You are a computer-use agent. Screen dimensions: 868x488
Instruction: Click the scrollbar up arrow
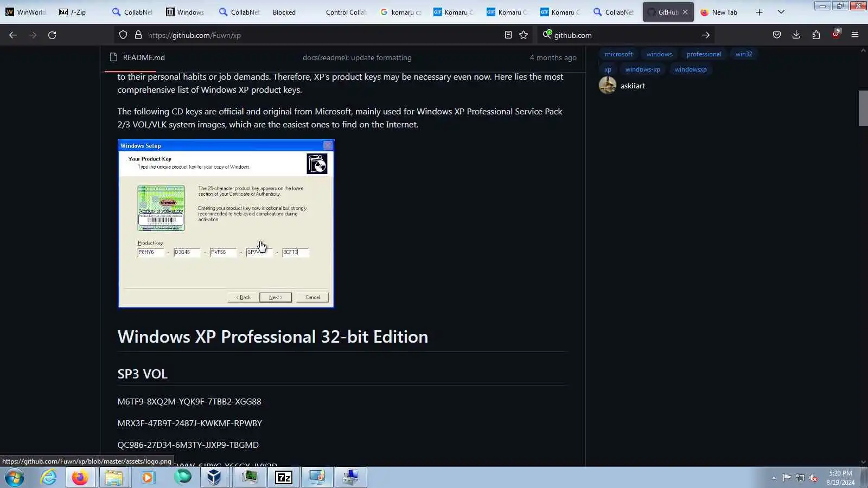(863, 50)
